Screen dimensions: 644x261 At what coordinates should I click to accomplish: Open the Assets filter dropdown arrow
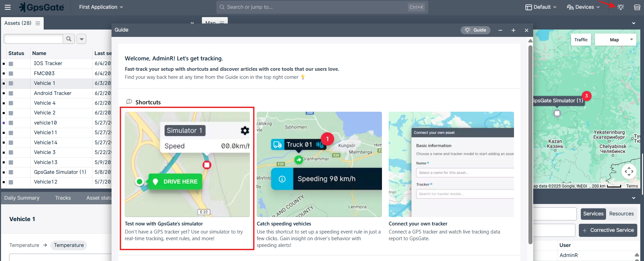(x=81, y=39)
